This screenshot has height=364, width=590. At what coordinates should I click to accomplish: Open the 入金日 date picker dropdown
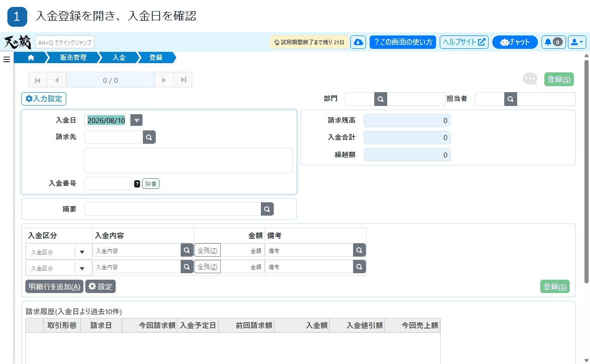(136, 120)
